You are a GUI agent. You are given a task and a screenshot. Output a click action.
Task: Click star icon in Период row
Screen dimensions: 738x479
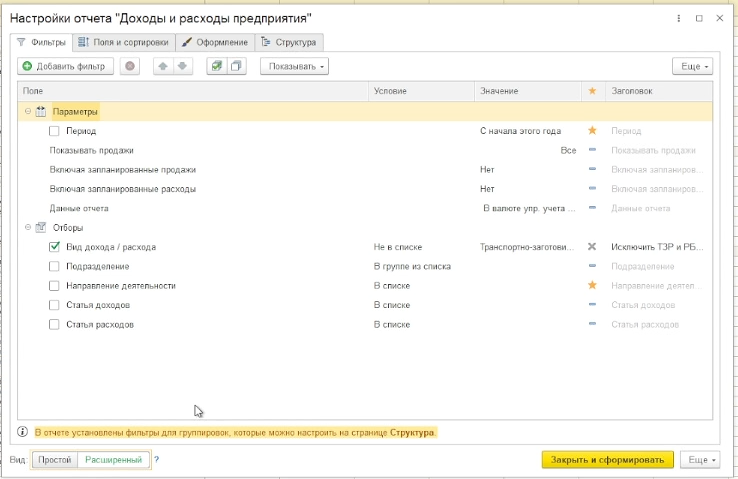592,130
